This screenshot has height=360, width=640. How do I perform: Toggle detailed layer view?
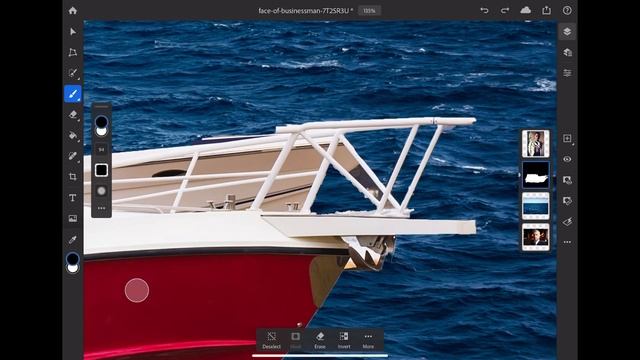567,52
